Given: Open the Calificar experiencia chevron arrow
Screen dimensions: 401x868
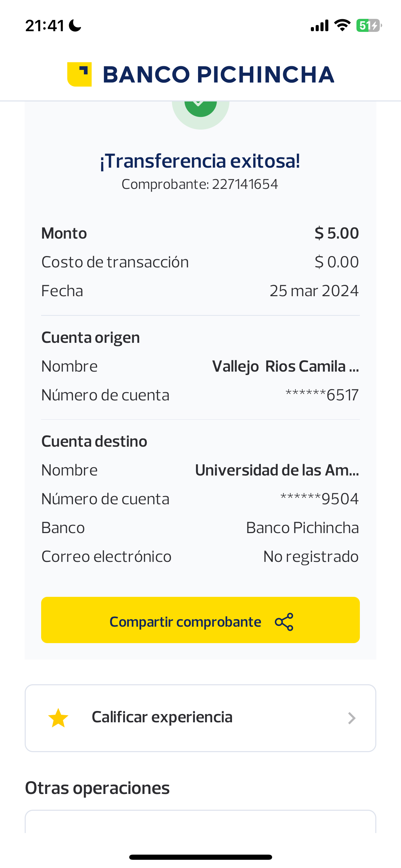Looking at the screenshot, I should [x=352, y=718].
